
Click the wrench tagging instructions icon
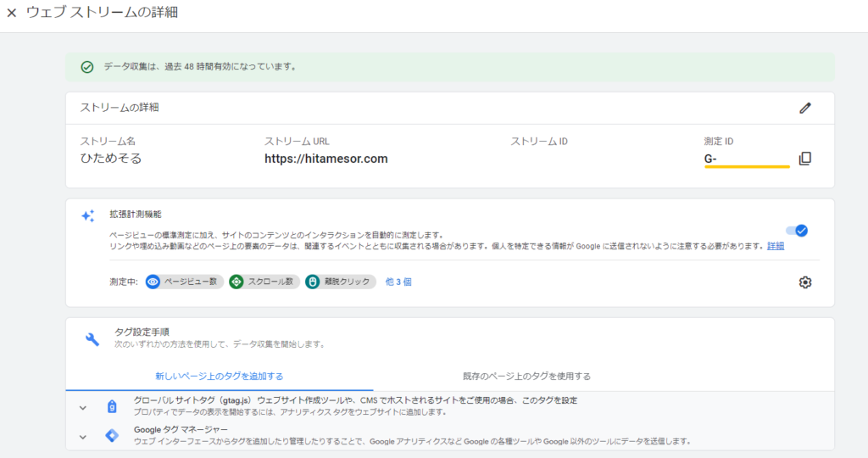92,338
